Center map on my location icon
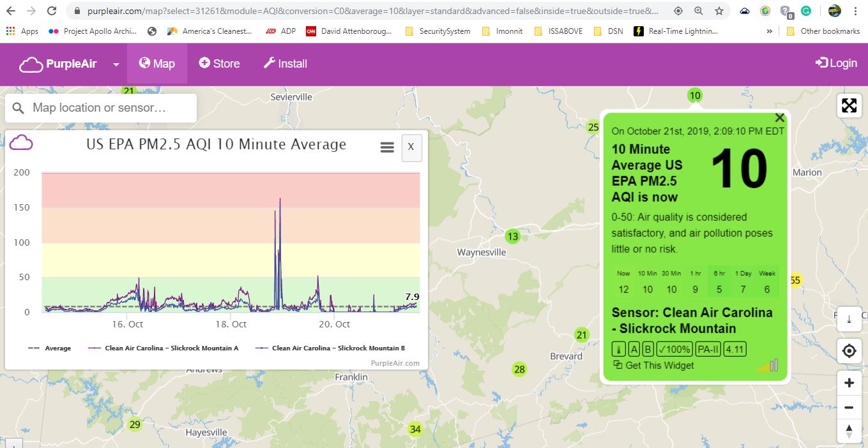The width and height of the screenshot is (868, 448). 849,350
